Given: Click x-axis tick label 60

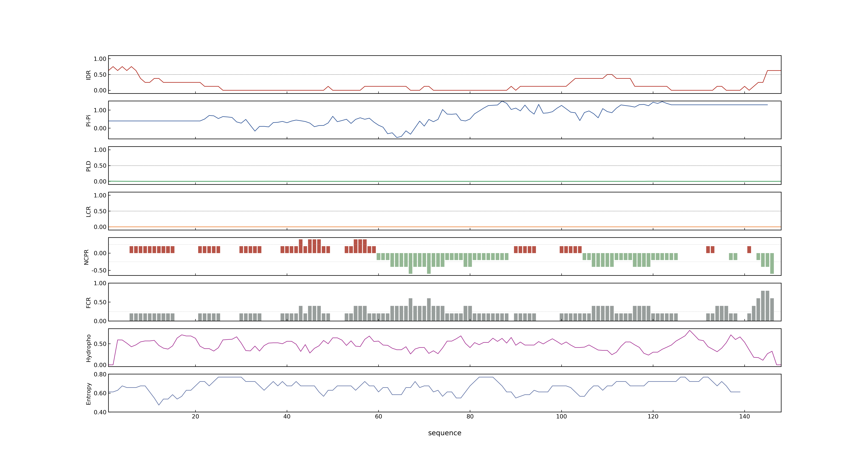Looking at the screenshot, I should tap(378, 416).
